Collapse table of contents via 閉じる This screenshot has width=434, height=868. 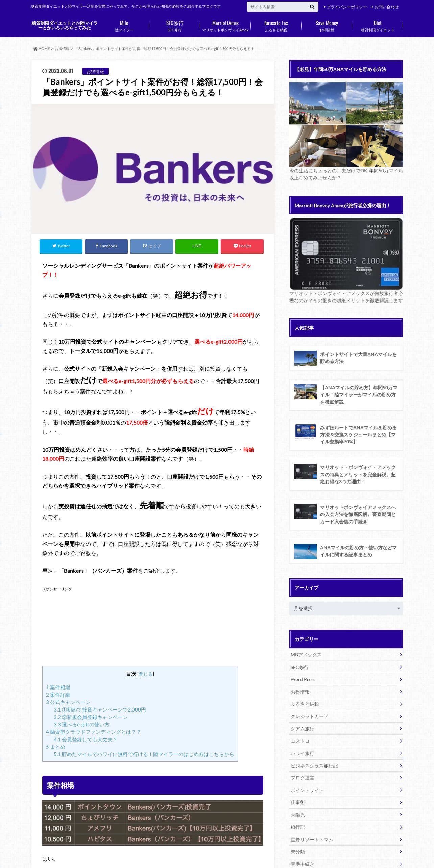tap(145, 674)
